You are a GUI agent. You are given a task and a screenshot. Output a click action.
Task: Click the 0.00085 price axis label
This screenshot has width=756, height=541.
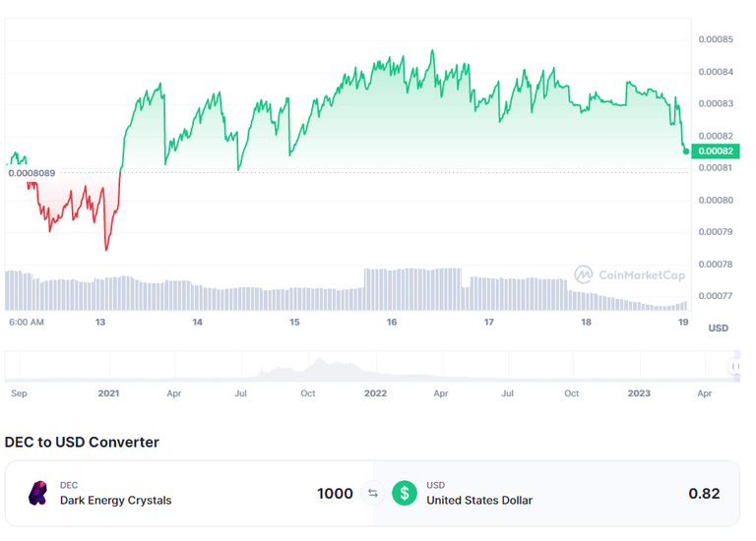pyautogui.click(x=716, y=39)
